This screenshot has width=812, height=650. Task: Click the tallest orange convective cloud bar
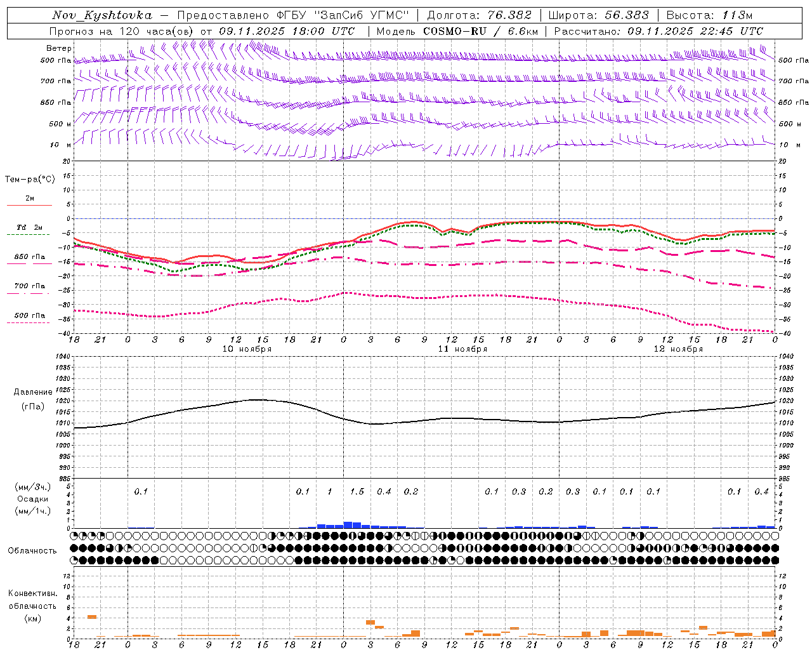(x=91, y=616)
